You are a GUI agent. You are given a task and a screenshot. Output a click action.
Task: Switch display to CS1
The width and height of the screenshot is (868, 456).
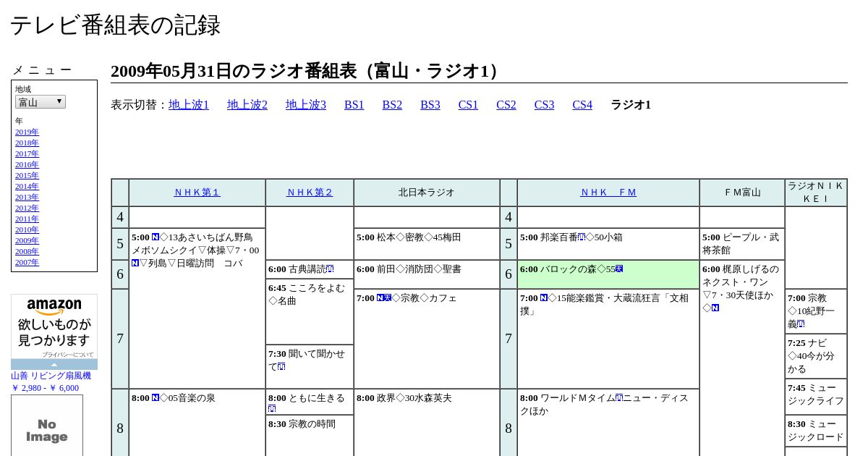468,105
